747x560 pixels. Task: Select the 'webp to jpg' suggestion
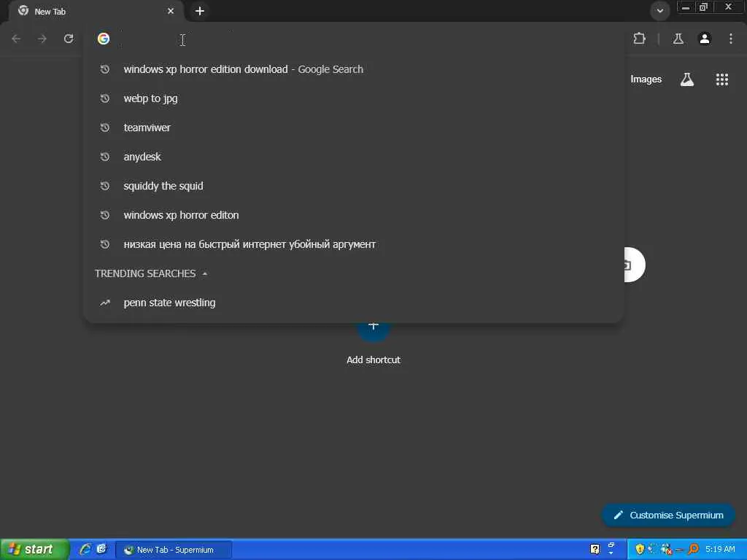(x=353, y=98)
